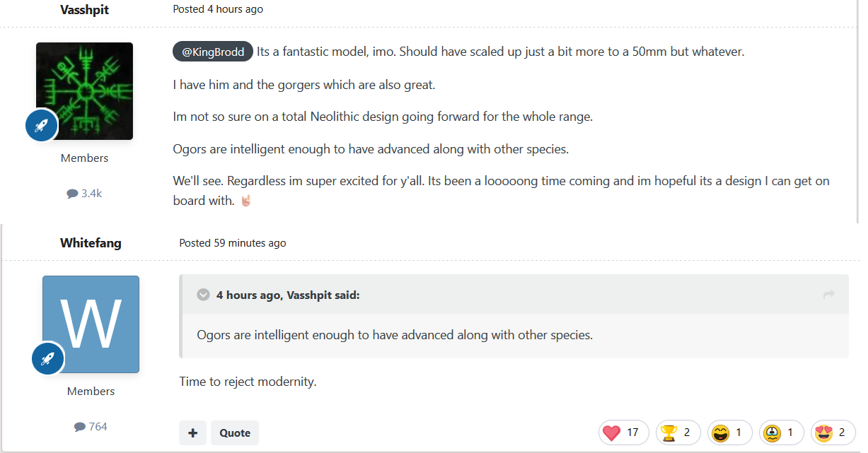
Task: Open Vasshpit's 3.4k post count
Action: pyautogui.click(x=84, y=193)
